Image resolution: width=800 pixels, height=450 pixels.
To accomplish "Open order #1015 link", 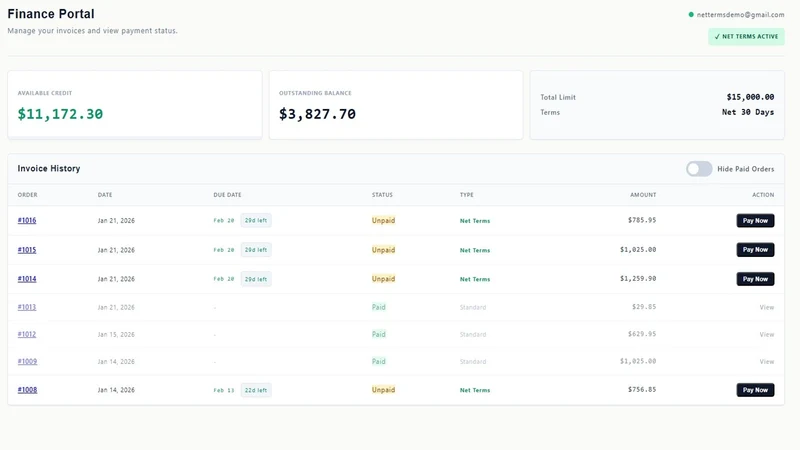I will click(x=27, y=250).
